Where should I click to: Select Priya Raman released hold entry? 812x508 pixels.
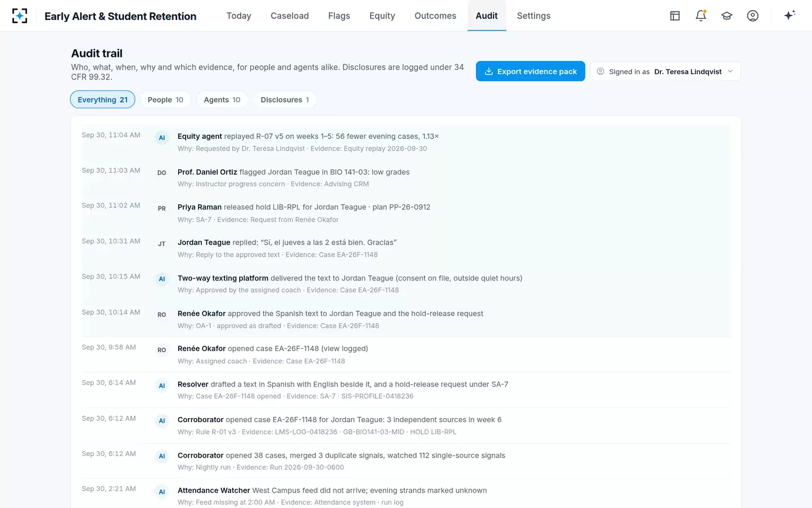tap(405, 213)
